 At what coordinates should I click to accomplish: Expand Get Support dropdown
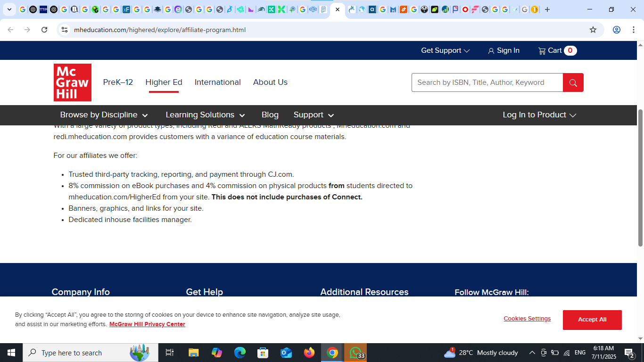445,50
